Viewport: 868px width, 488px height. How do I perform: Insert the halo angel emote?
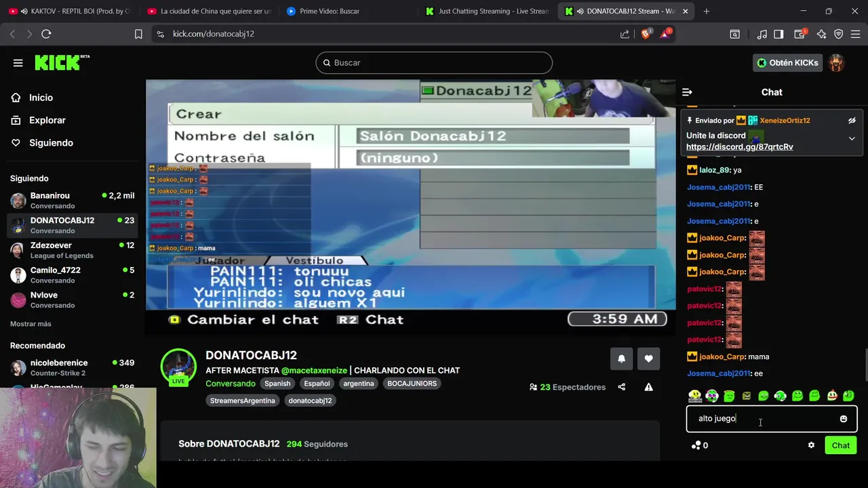tap(729, 395)
